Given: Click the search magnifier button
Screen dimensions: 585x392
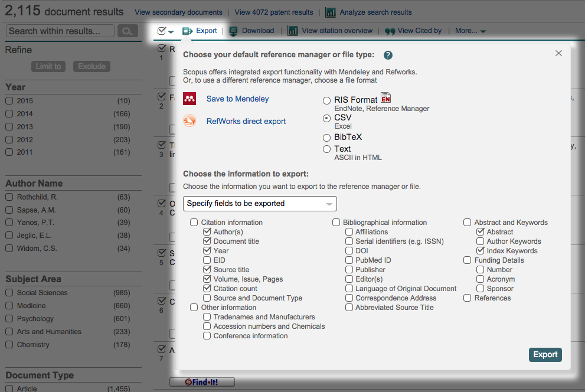Looking at the screenshot, I should click(x=128, y=31).
